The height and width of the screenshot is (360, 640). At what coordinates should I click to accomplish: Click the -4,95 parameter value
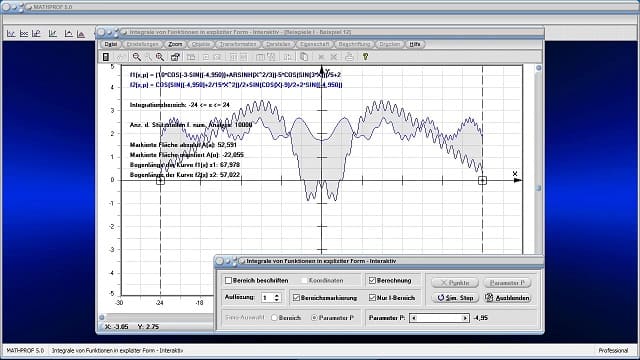click(x=481, y=318)
